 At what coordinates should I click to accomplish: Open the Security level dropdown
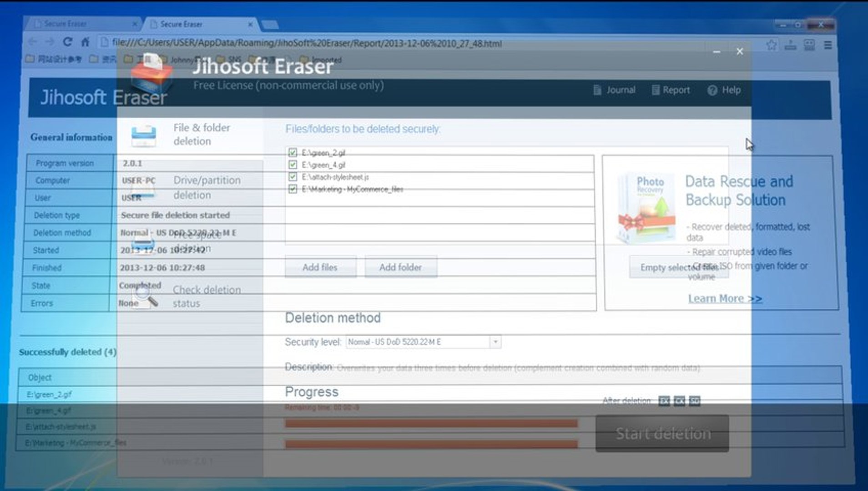click(x=423, y=342)
